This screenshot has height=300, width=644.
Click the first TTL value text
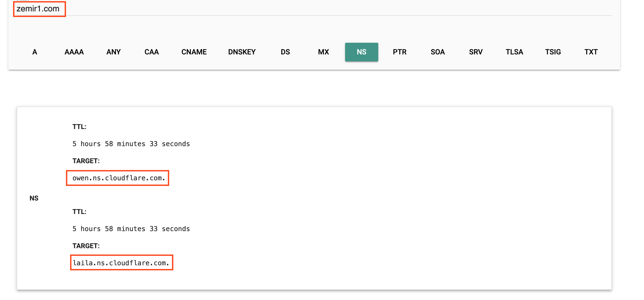tap(131, 144)
